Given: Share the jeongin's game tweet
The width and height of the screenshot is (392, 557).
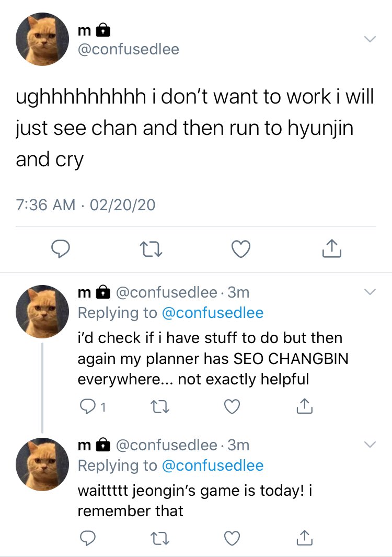Looking at the screenshot, I should pos(306,537).
